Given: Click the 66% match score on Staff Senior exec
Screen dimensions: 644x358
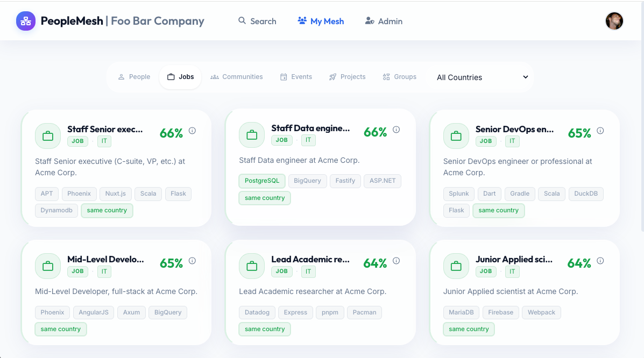Looking at the screenshot, I should 171,133.
